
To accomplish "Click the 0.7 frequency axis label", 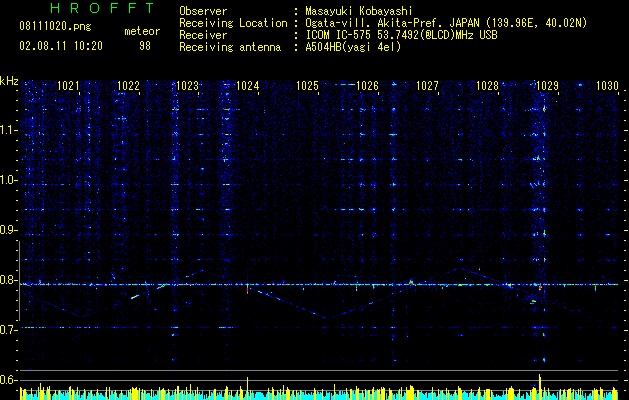I will pyautogui.click(x=9, y=330).
